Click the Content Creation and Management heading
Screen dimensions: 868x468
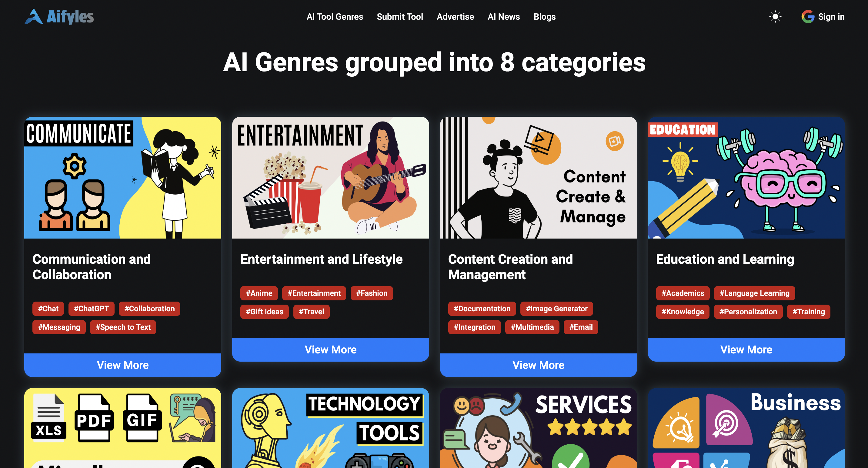click(510, 267)
